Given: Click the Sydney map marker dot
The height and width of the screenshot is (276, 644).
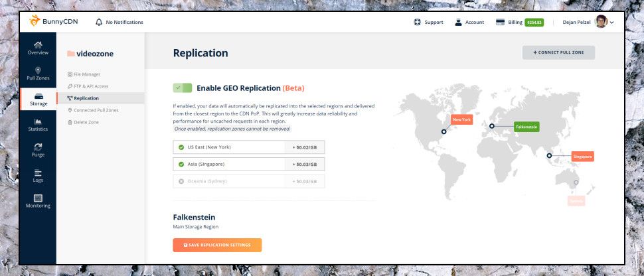Looking at the screenshot, I should pos(576,182).
